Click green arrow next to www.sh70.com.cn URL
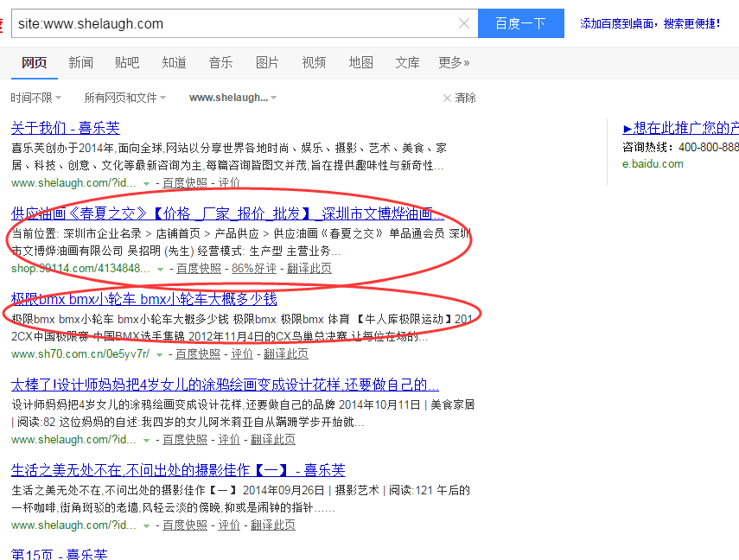This screenshot has height=560, width=739. pyautogui.click(x=160, y=354)
